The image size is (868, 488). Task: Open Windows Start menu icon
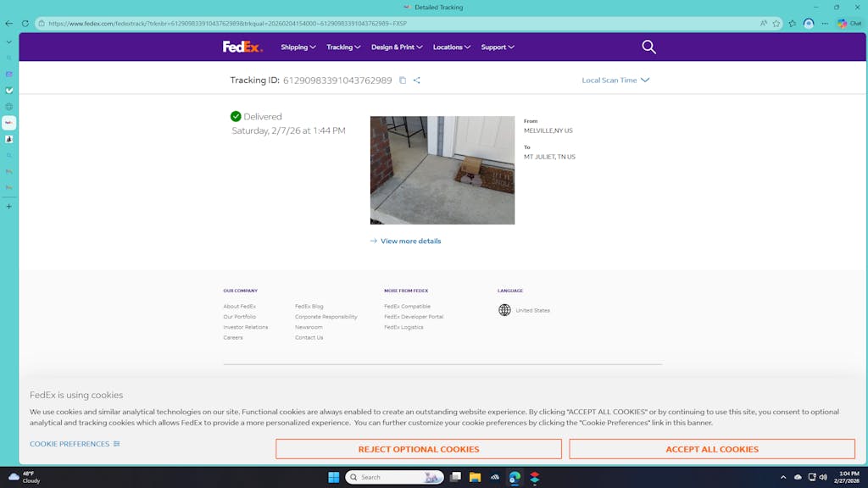(x=333, y=477)
